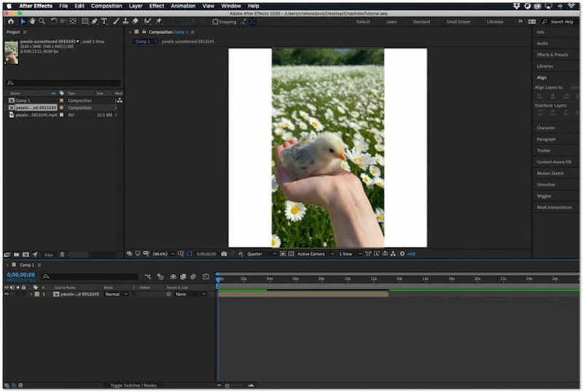Click the Home icon in toolbar
The image size is (583, 392).
pyautogui.click(x=10, y=21)
